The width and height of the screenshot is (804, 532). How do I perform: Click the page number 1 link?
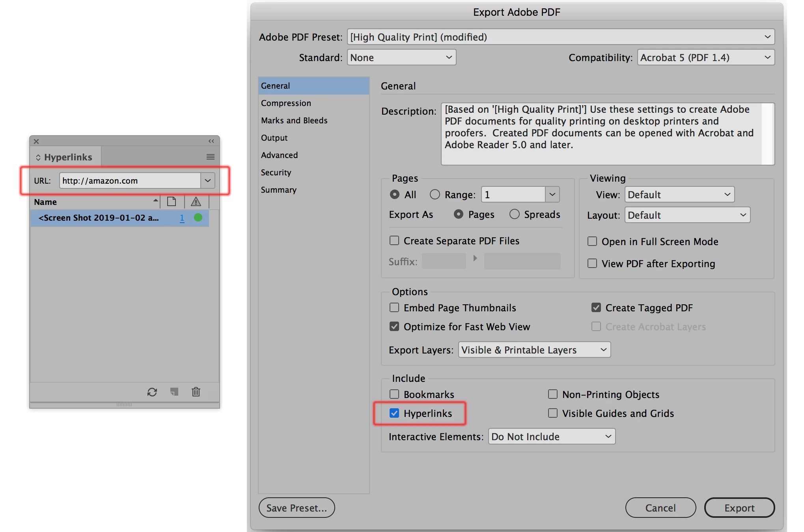[x=182, y=218]
